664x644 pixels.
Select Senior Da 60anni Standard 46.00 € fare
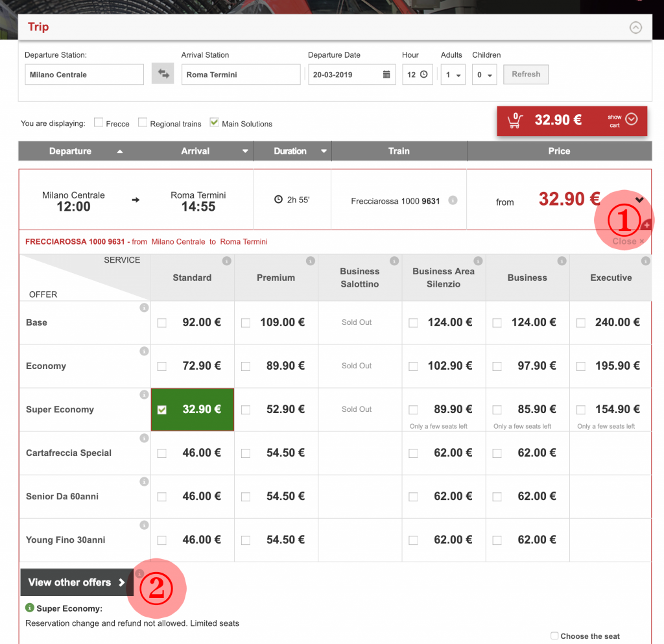161,497
